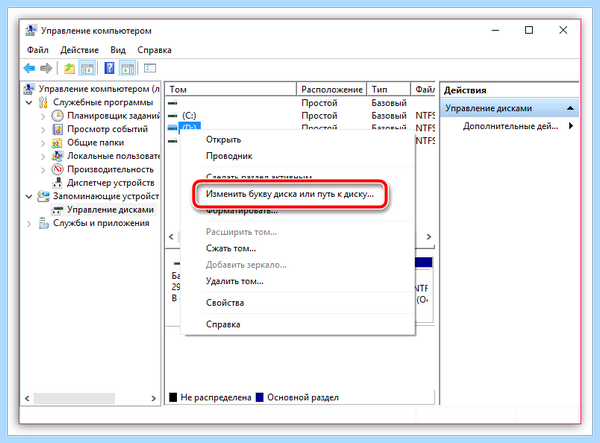Click the Запоминающие устройства icon
This screenshot has height=443, width=600.
43,196
